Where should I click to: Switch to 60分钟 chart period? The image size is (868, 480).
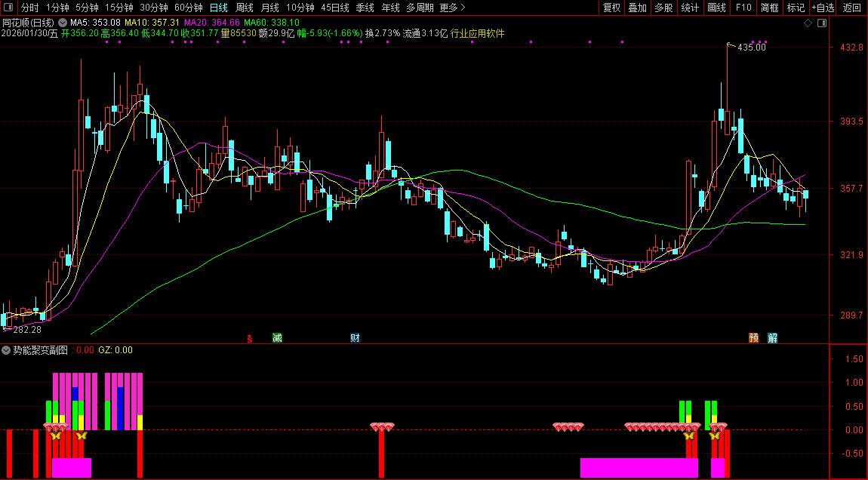pos(189,8)
